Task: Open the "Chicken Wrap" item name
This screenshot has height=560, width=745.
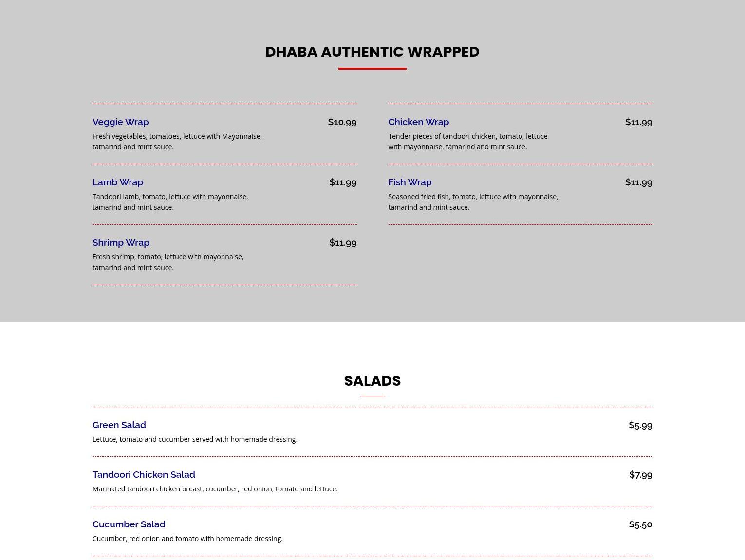Action: coord(418,122)
